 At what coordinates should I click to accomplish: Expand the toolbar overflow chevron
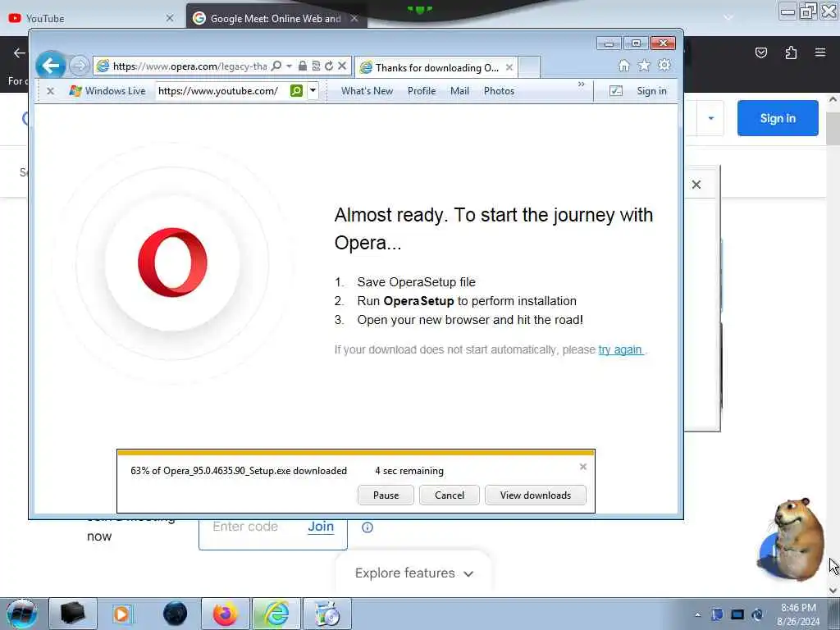(582, 84)
